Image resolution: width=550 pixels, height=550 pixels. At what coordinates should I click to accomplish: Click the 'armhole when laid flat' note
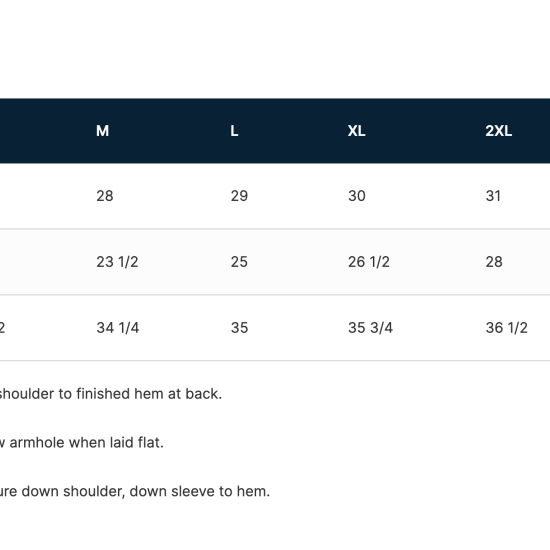(x=87, y=443)
